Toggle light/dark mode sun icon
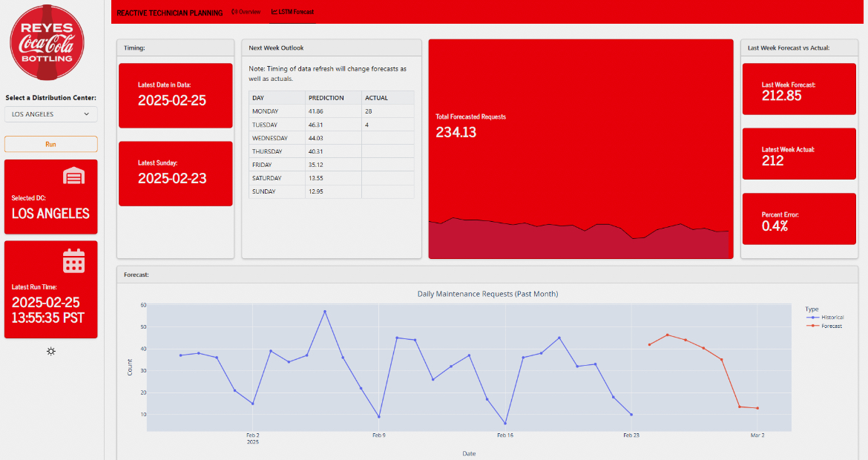This screenshot has height=460, width=868. pos(50,351)
